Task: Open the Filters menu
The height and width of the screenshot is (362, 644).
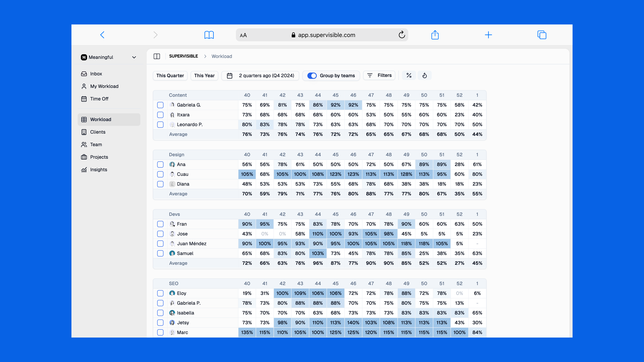Action: (x=379, y=76)
